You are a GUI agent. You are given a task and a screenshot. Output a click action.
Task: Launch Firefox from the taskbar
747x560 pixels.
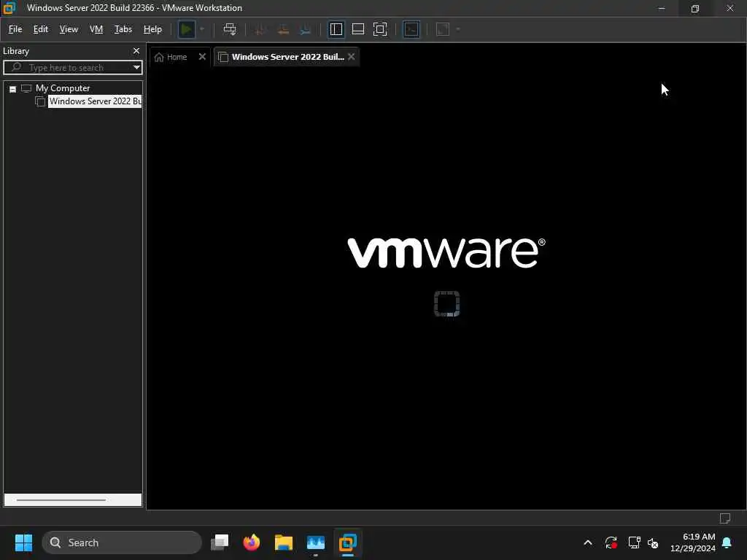click(252, 542)
